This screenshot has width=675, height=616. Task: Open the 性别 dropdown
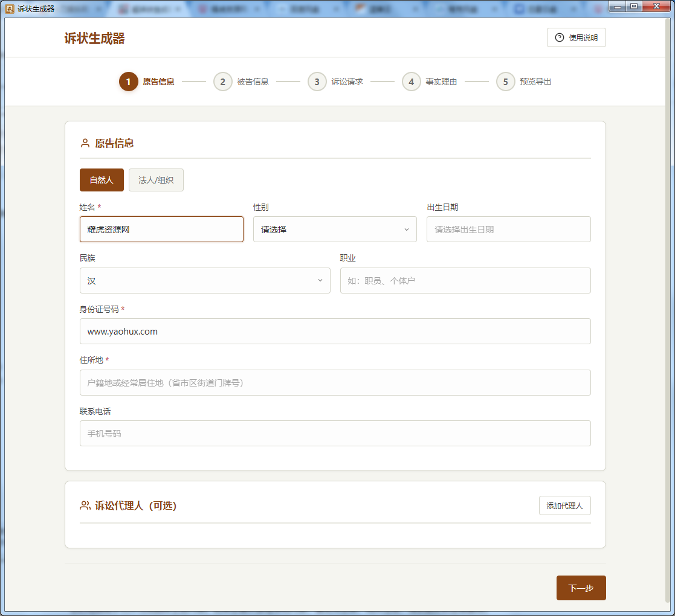pos(335,229)
